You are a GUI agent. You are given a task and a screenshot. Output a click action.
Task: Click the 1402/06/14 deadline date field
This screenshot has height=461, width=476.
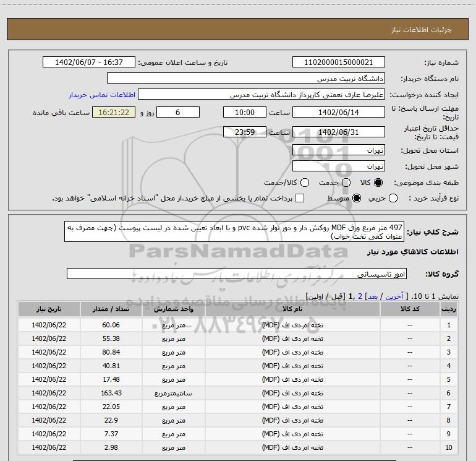click(x=339, y=112)
